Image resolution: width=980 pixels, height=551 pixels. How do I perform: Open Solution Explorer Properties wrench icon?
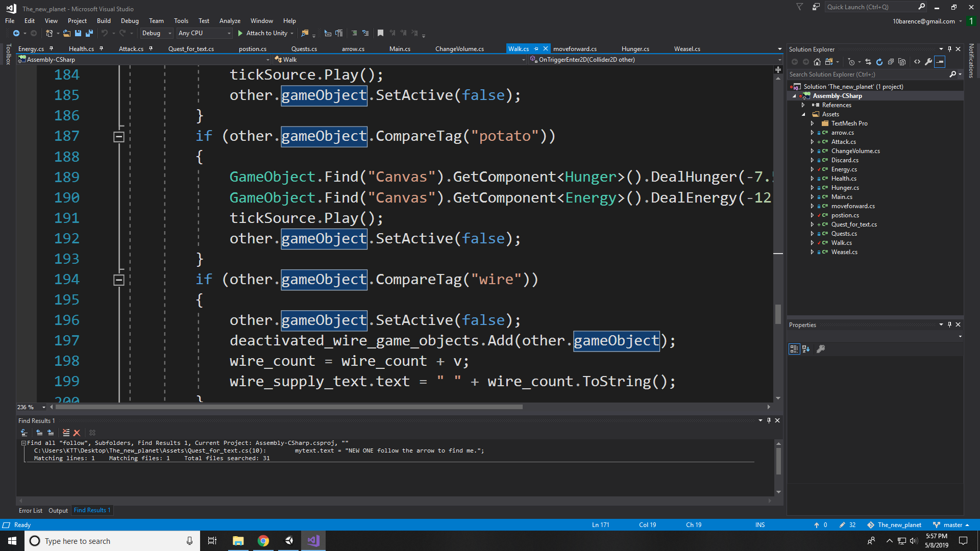click(x=928, y=62)
